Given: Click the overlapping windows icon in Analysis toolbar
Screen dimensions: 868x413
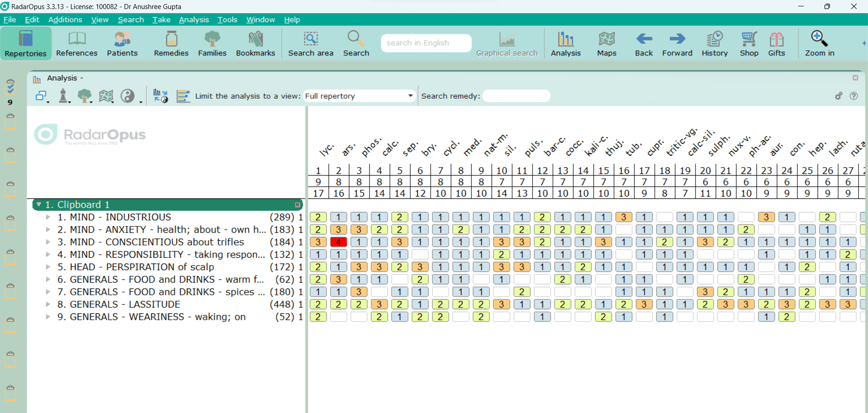Looking at the screenshot, I should click(41, 96).
